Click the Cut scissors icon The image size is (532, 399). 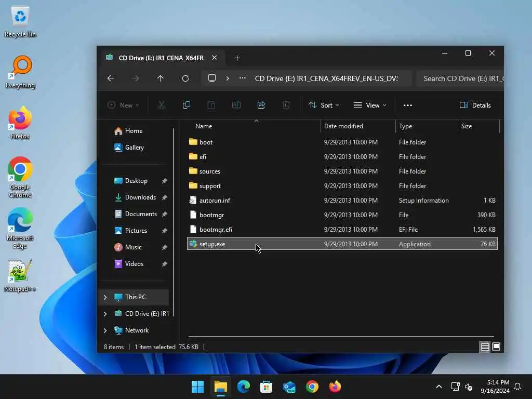(x=162, y=105)
